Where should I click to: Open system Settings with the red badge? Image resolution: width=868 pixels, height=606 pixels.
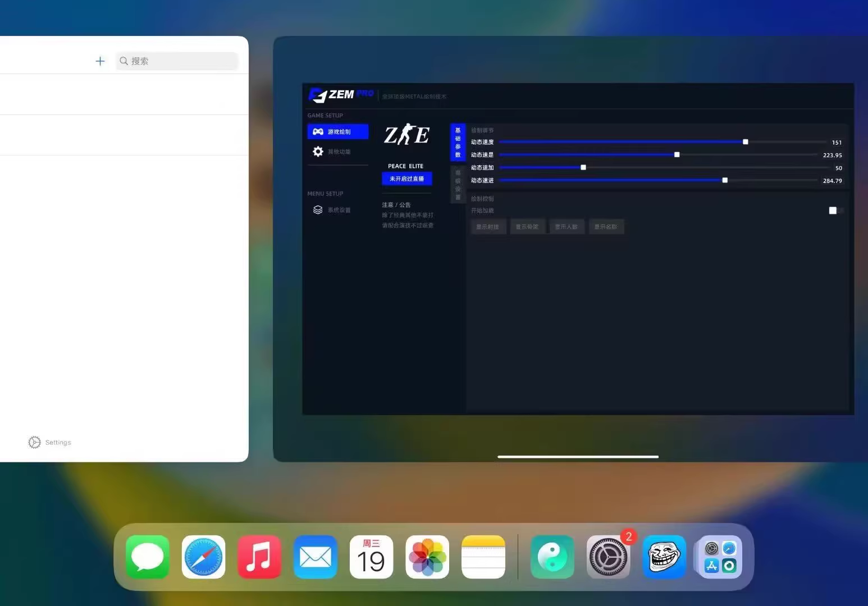(608, 557)
